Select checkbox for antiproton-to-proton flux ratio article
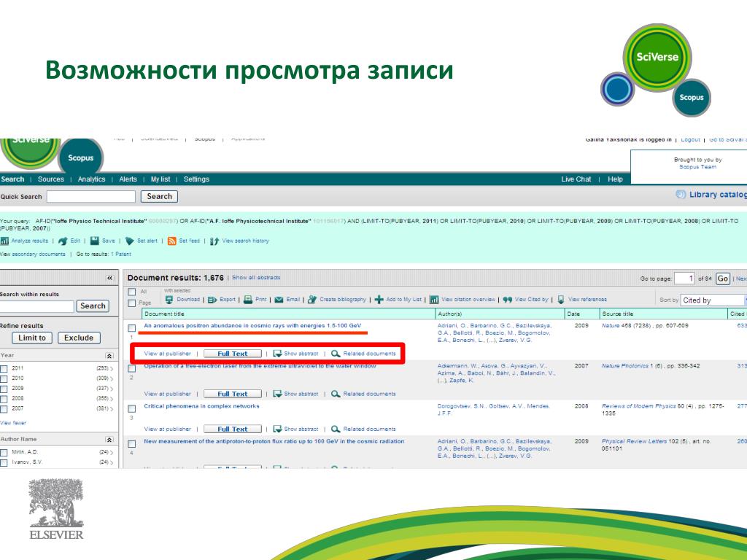Image resolution: width=747 pixels, height=560 pixels. click(132, 444)
